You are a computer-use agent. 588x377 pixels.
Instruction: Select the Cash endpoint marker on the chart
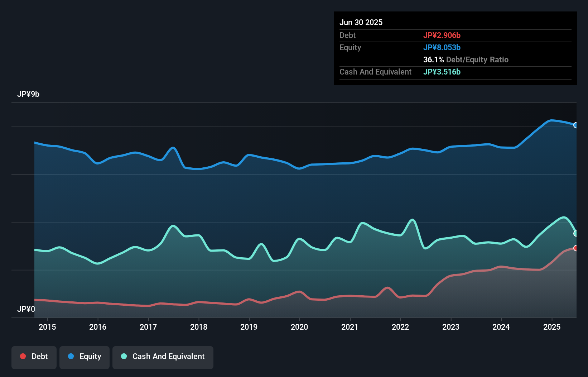[576, 234]
